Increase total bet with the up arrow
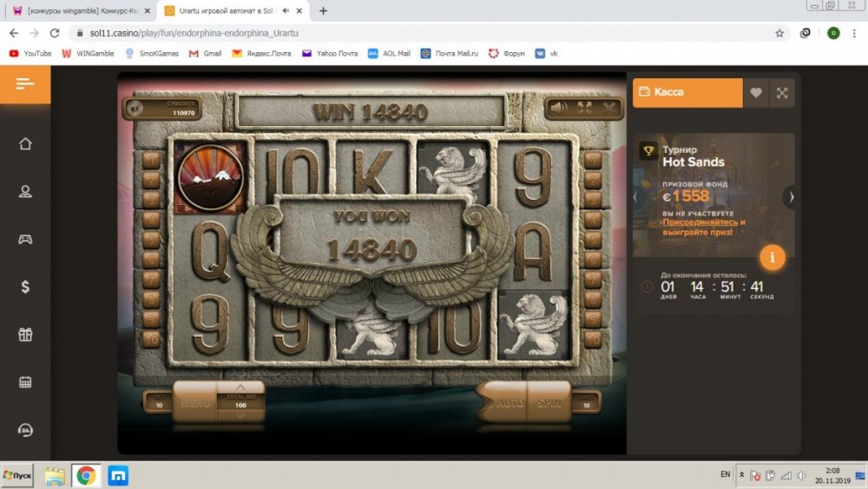The height and width of the screenshot is (489, 868). pos(240,387)
